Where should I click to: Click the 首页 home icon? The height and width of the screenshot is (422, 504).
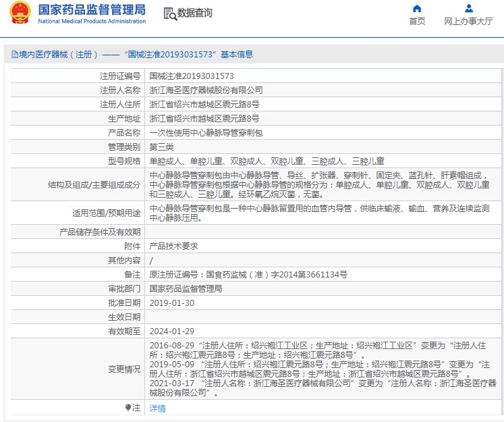click(417, 8)
